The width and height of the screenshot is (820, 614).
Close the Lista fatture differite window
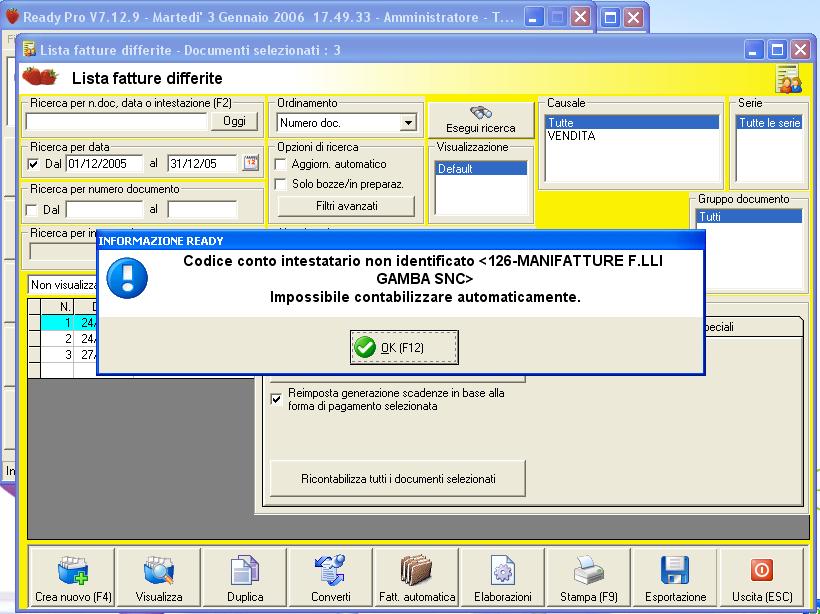[x=800, y=50]
